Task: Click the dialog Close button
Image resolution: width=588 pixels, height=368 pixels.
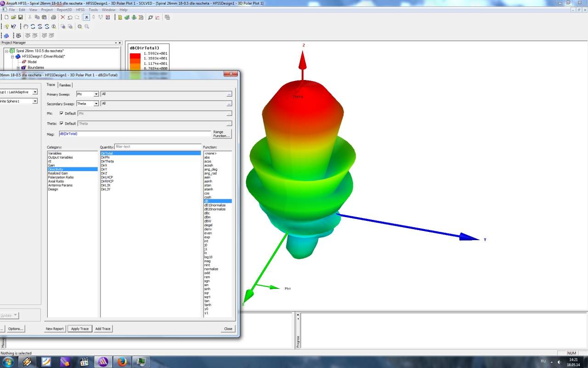Action: pyautogui.click(x=228, y=328)
